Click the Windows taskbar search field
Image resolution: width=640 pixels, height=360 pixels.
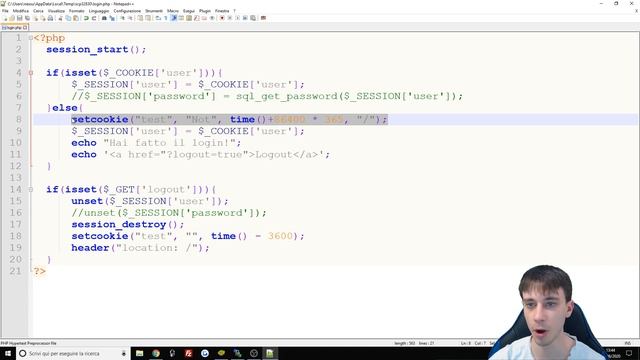(73, 353)
